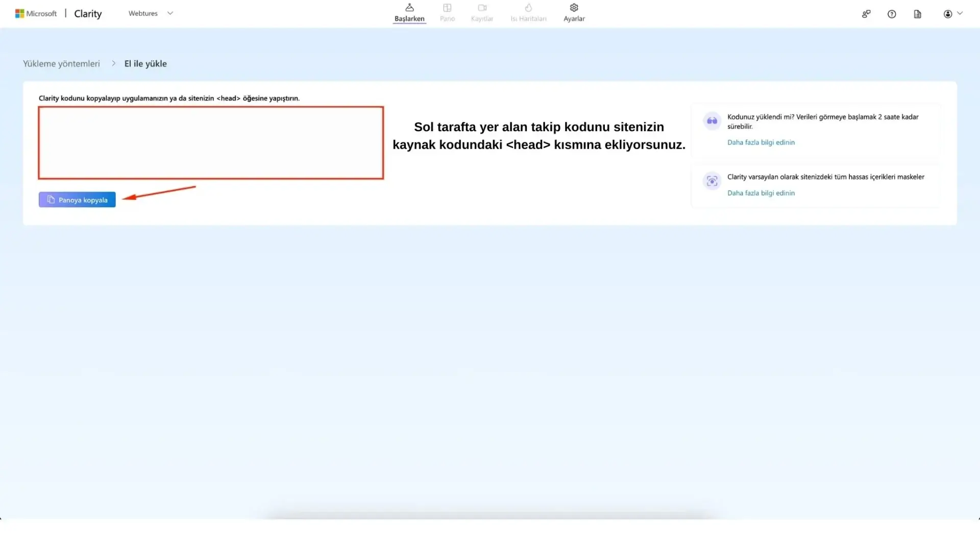The height and width of the screenshot is (545, 980).
Task: Open Daha fazla bilgi edinin about content masking
Action: (761, 193)
